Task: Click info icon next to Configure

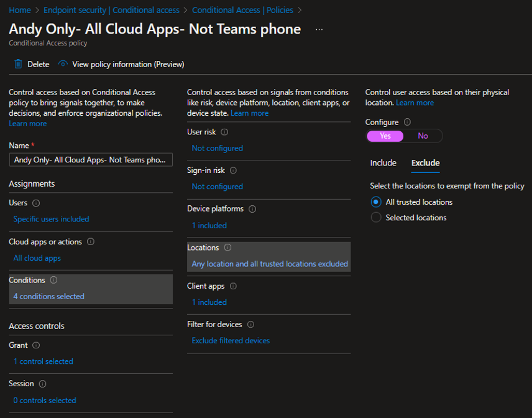Action: point(407,122)
